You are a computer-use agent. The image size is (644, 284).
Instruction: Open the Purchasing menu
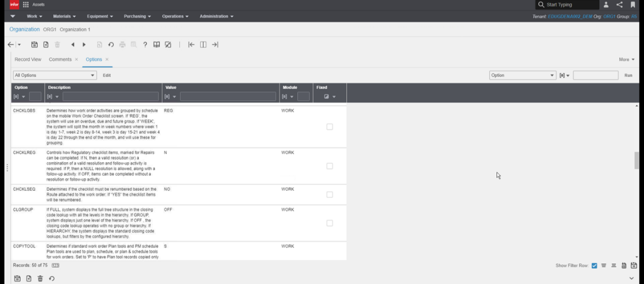pyautogui.click(x=137, y=16)
